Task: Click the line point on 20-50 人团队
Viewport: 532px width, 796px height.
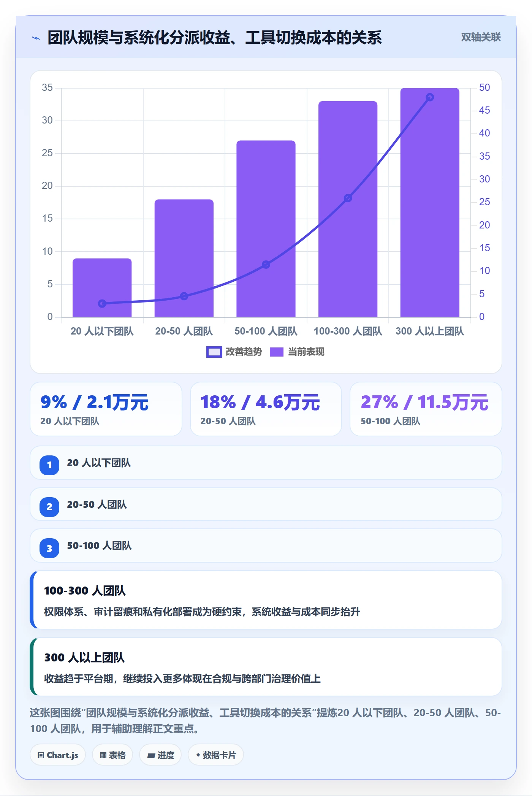Action: tap(184, 296)
